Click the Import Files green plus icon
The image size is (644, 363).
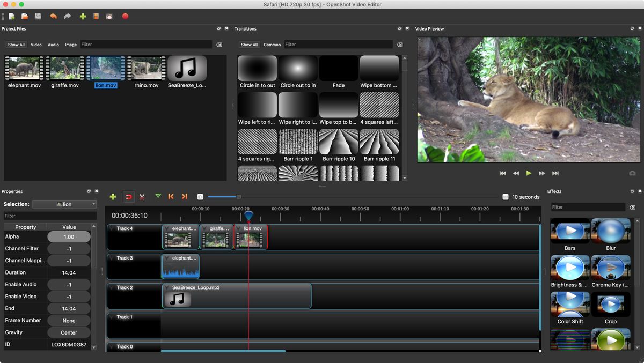pos(83,17)
